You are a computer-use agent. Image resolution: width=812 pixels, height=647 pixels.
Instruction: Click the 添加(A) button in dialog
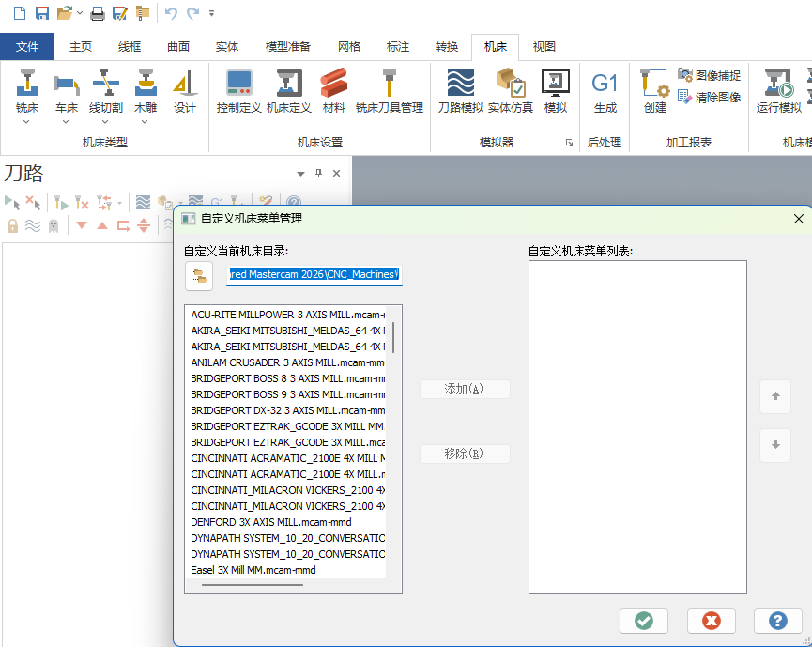[x=465, y=389]
